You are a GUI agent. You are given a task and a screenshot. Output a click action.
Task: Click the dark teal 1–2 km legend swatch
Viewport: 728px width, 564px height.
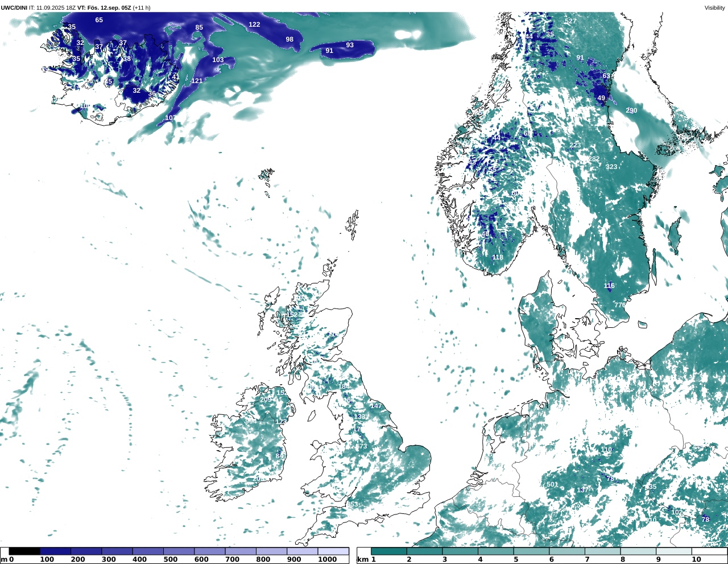pyautogui.click(x=389, y=551)
